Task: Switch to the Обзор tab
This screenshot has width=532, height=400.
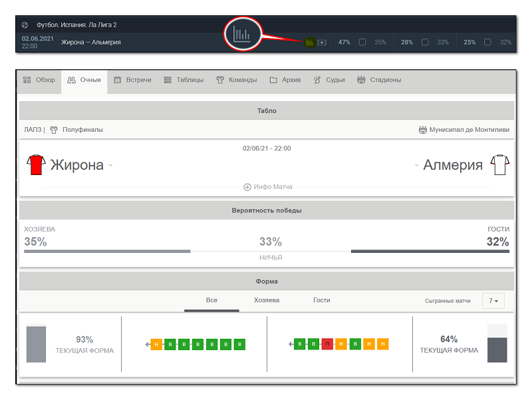Action: click(39, 80)
